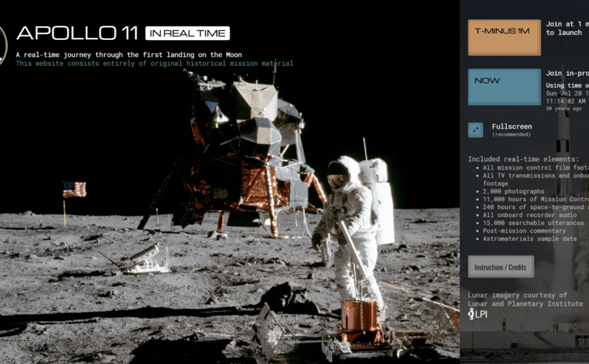Screen dimensions: 589x364
Task: Click the Apollo 11 mission patch logo
Action: click(x=3, y=46)
